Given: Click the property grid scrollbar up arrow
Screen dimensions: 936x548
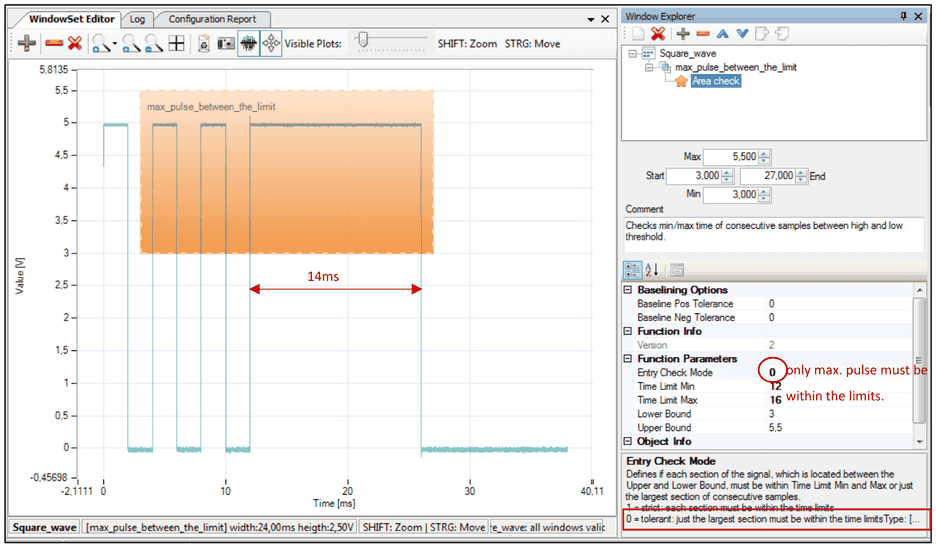Looking at the screenshot, I should (919, 290).
